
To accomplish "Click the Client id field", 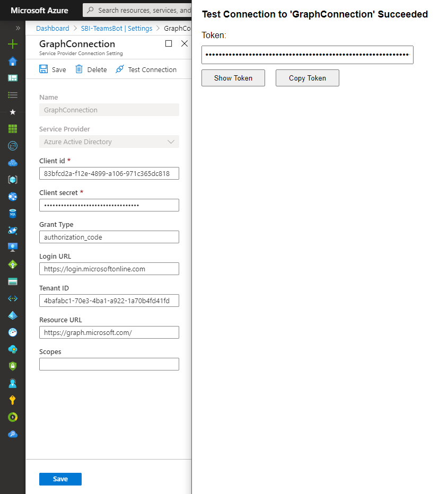I will [109, 174].
